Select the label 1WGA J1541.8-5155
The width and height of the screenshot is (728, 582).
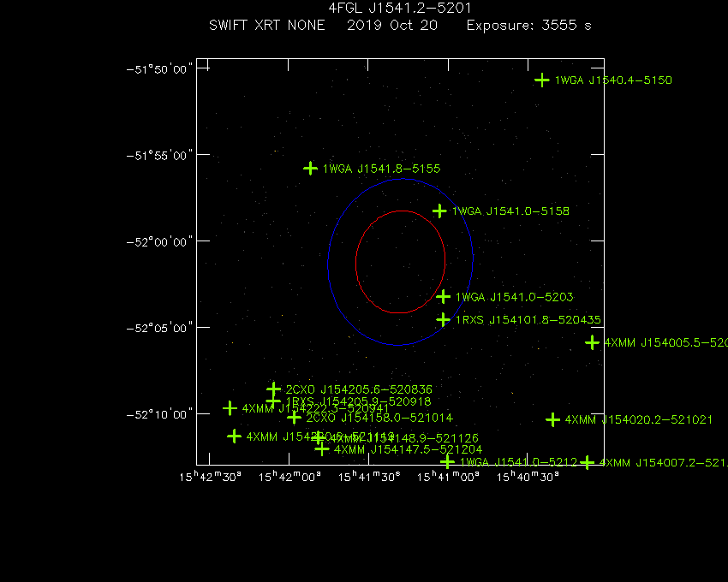[x=382, y=169]
